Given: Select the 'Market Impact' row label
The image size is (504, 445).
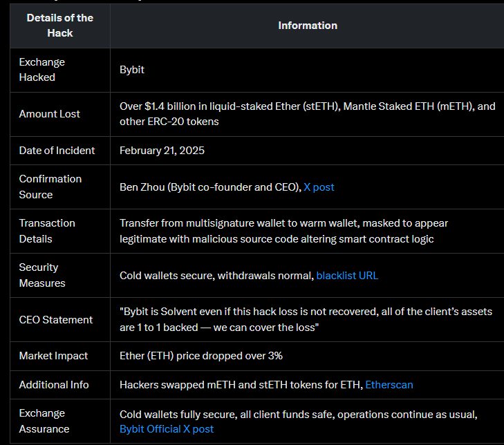Looking at the screenshot, I should tap(53, 356).
